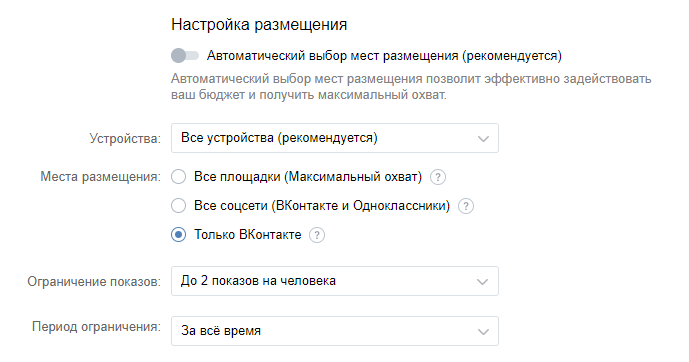Click the Только ВКонтакте label text
This screenshot has width=689, height=362.
[248, 235]
